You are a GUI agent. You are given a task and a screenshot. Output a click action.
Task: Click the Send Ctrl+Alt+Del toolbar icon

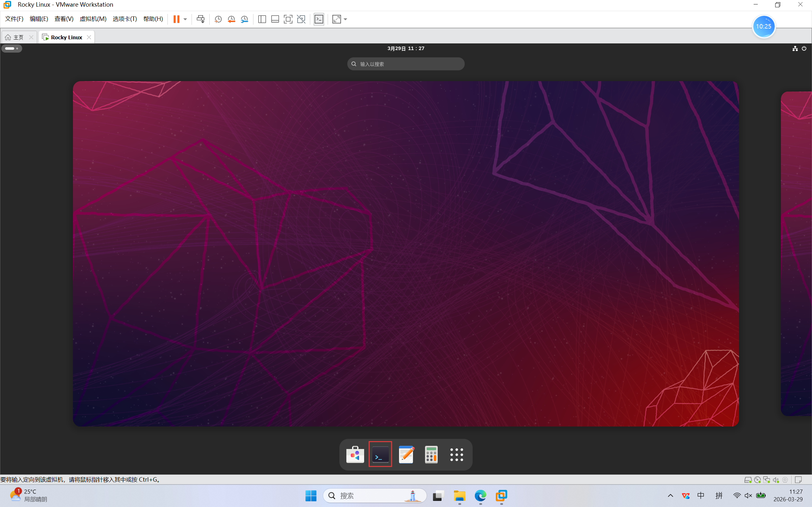click(x=201, y=19)
